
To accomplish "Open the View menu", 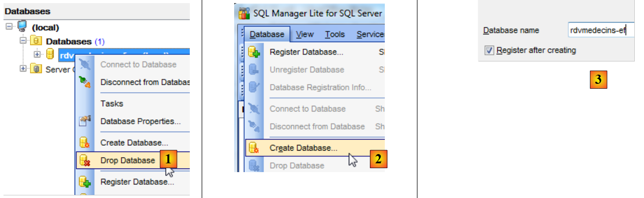I will 305,34.
